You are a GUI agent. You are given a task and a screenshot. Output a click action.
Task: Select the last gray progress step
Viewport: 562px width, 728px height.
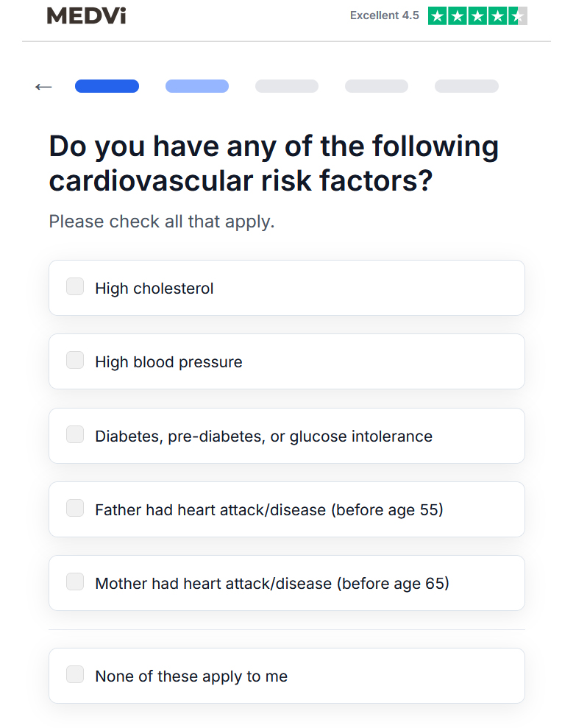(x=466, y=86)
